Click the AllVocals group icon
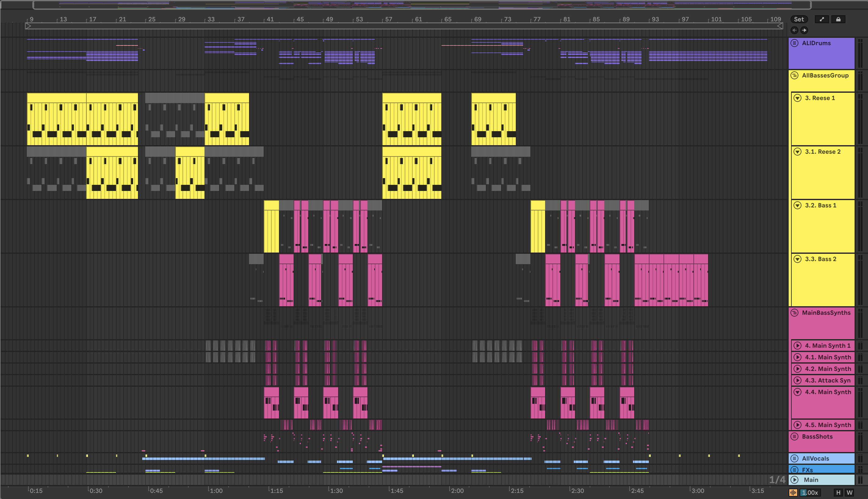 pyautogui.click(x=795, y=458)
